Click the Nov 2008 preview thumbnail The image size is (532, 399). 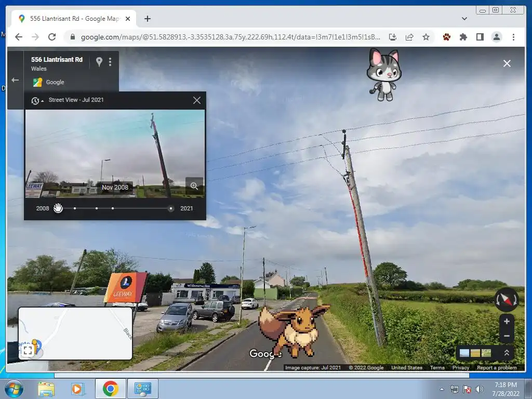(115, 153)
